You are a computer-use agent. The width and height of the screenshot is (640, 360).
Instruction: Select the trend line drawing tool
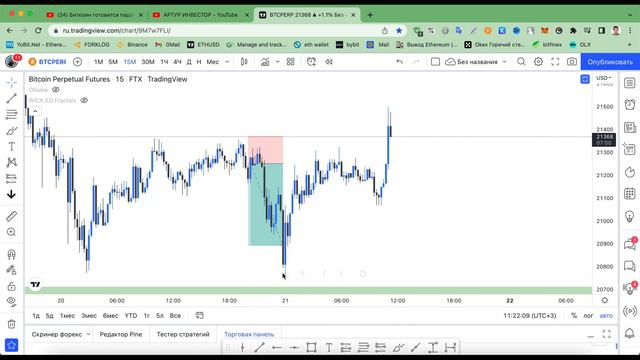(x=11, y=98)
